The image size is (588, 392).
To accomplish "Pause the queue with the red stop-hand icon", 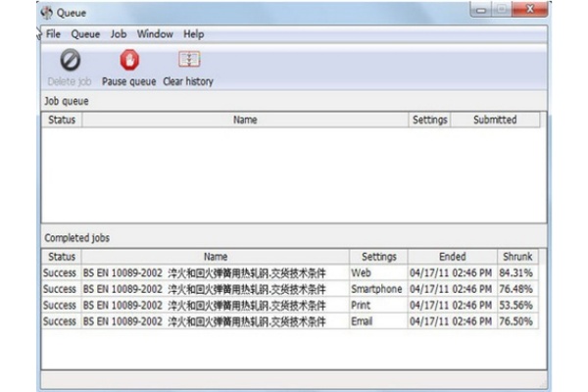I will point(129,60).
